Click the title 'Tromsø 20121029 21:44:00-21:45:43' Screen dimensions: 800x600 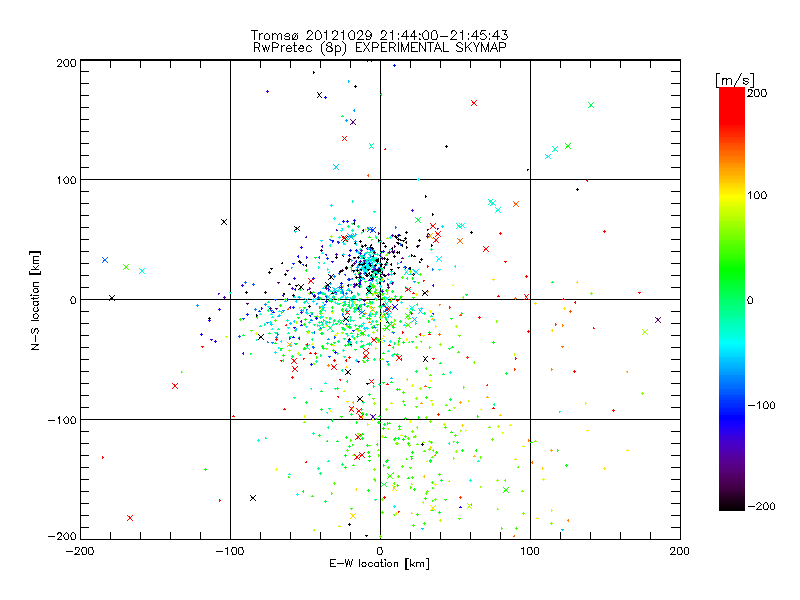pyautogui.click(x=379, y=35)
